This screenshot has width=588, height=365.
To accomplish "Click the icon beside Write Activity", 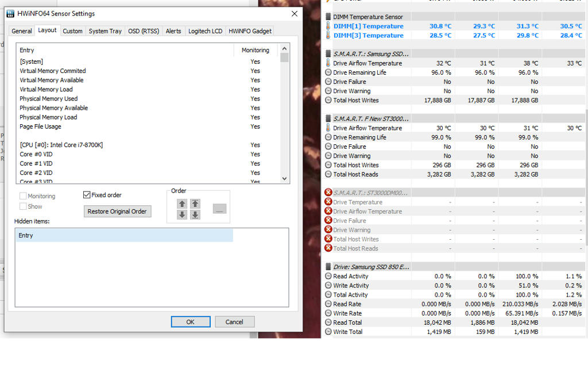I will [328, 286].
